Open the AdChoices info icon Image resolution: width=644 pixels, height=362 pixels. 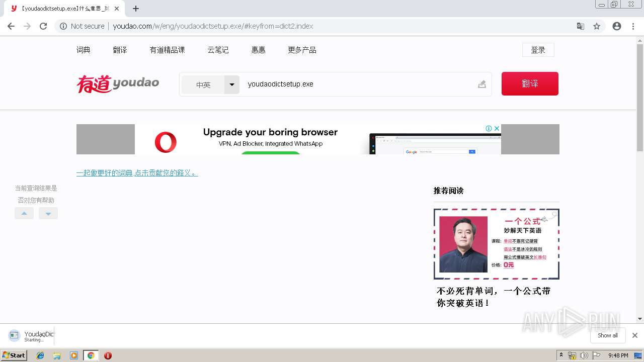pyautogui.click(x=489, y=128)
